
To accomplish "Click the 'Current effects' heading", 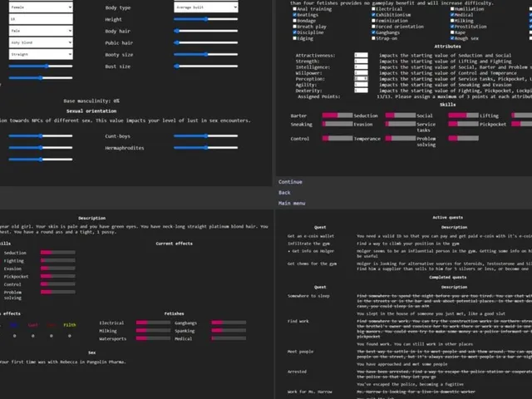I will (x=174, y=244).
